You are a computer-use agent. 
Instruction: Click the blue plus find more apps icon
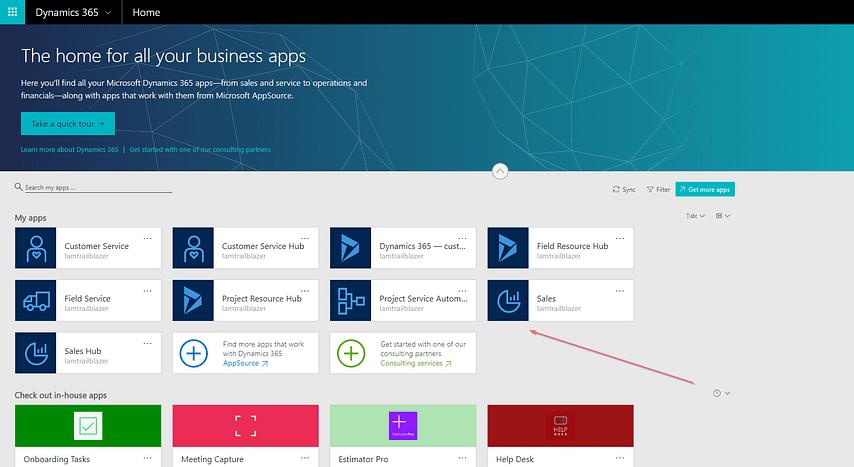click(x=193, y=353)
